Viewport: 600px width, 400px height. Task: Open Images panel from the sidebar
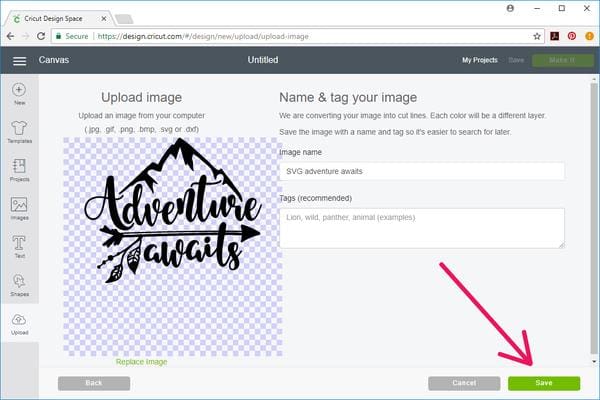pyautogui.click(x=19, y=209)
